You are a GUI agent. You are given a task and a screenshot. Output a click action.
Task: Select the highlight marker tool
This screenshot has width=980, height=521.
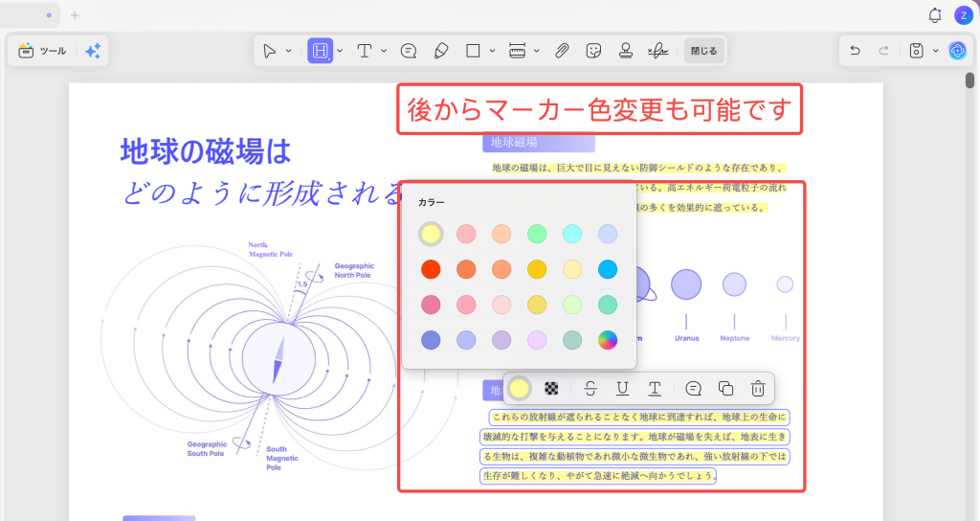pos(320,51)
